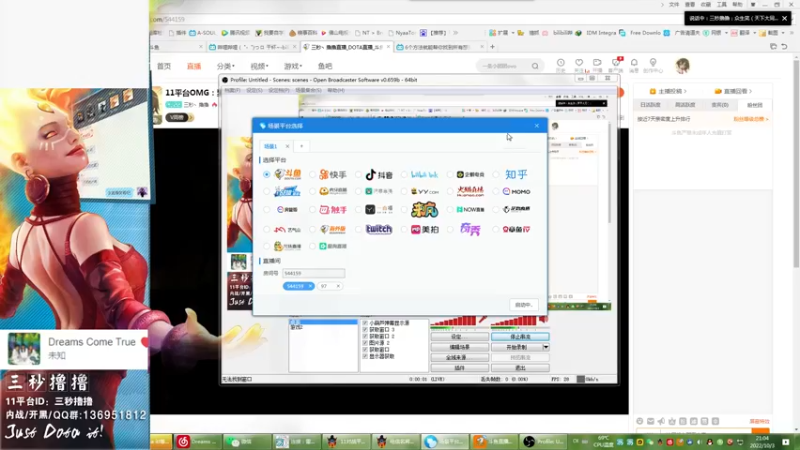Open the 首页 home nav item on Douyu
800x450 pixels.
pyautogui.click(x=164, y=66)
